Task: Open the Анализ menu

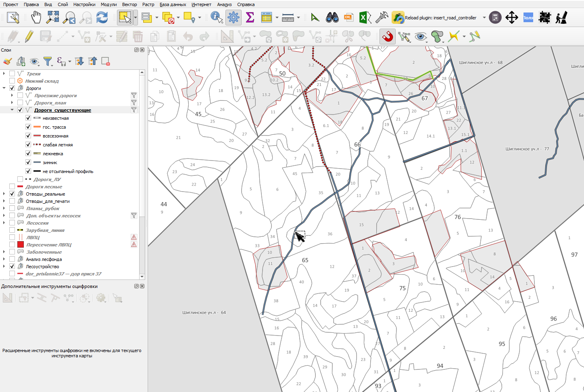Action: click(224, 4)
